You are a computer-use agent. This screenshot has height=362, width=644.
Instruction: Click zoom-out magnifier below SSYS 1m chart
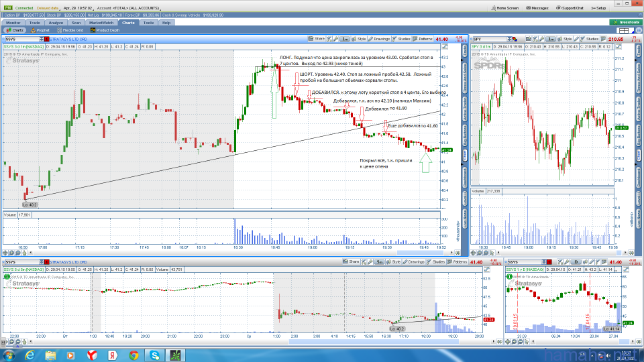coord(17,253)
